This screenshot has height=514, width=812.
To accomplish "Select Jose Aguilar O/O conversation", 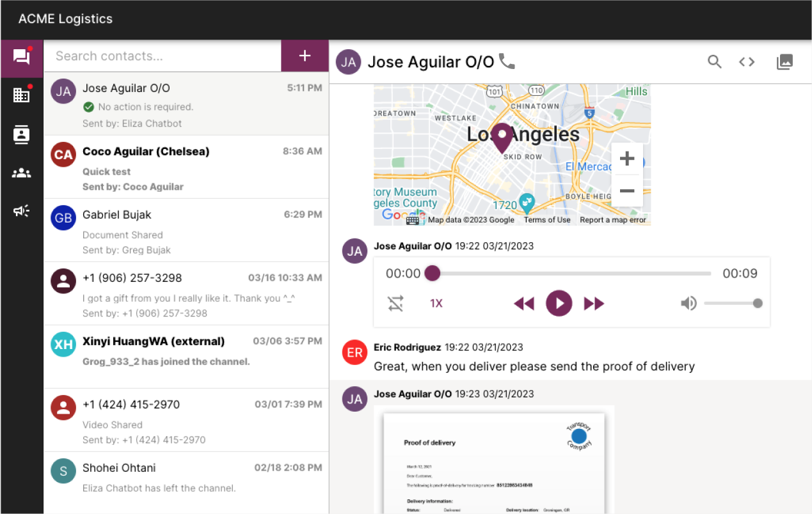I will 186,104.
